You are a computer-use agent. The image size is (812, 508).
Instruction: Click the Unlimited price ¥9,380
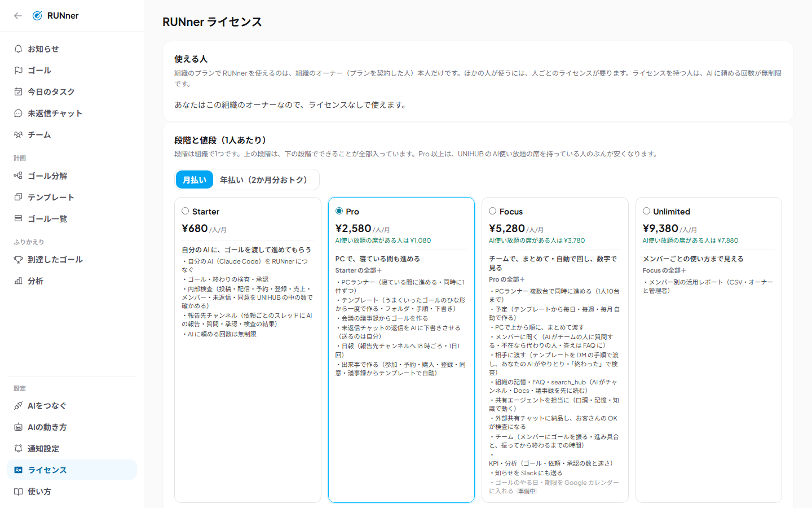click(660, 229)
